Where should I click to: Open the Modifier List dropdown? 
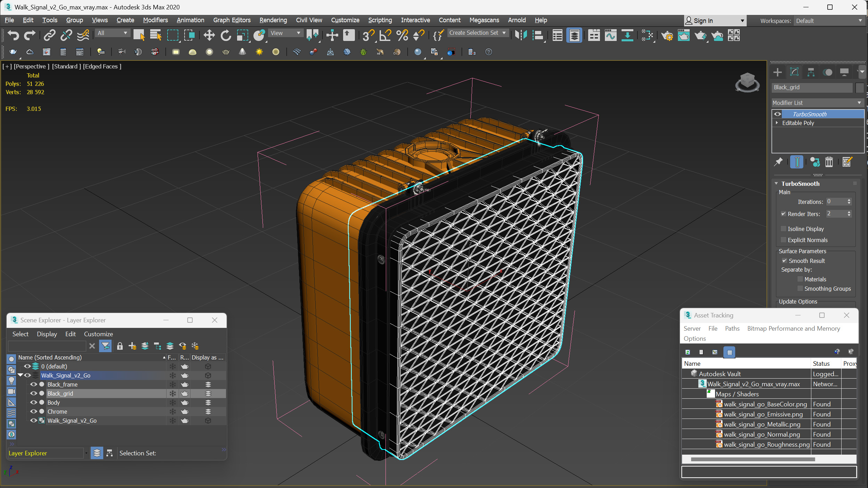tap(817, 103)
